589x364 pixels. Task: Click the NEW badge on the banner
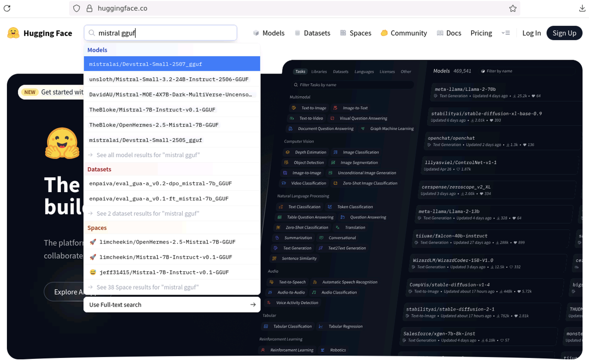click(30, 92)
